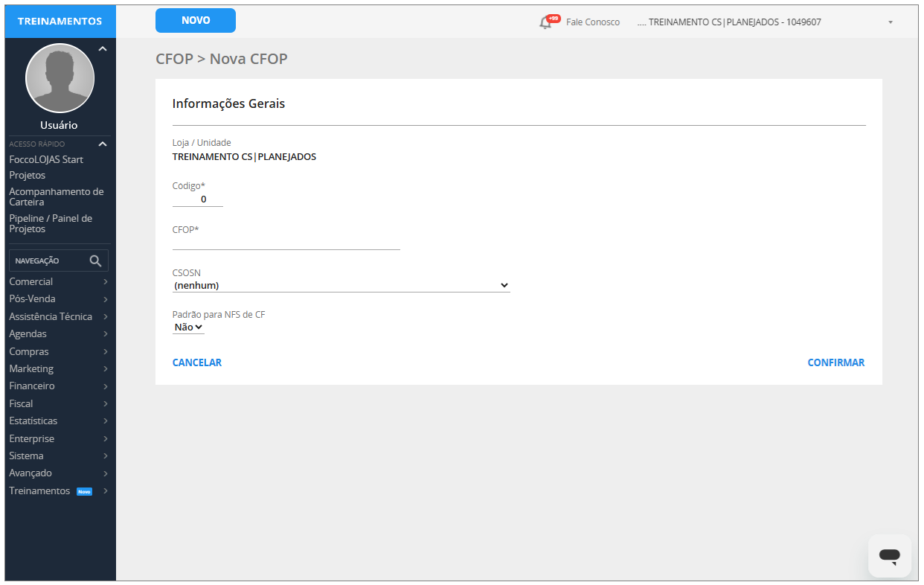The height and width of the screenshot is (585, 924).
Task: Expand the Compras menu
Action: click(x=60, y=351)
